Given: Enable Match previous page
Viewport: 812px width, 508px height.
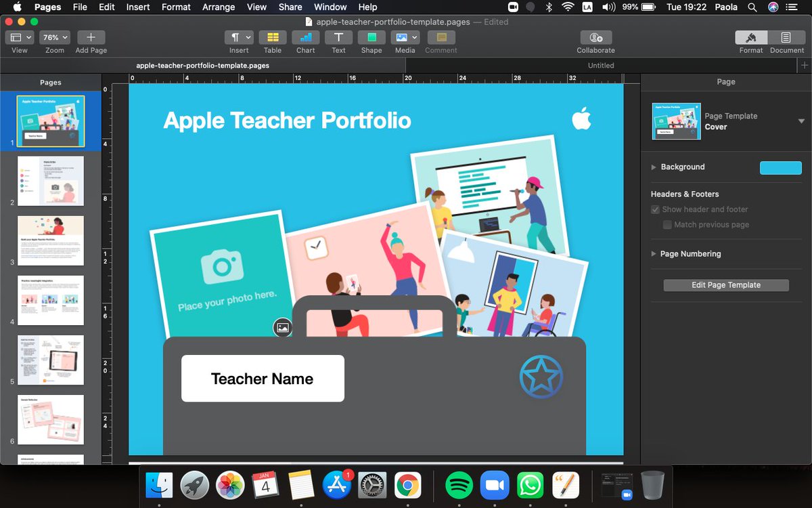Looking at the screenshot, I should [667, 224].
